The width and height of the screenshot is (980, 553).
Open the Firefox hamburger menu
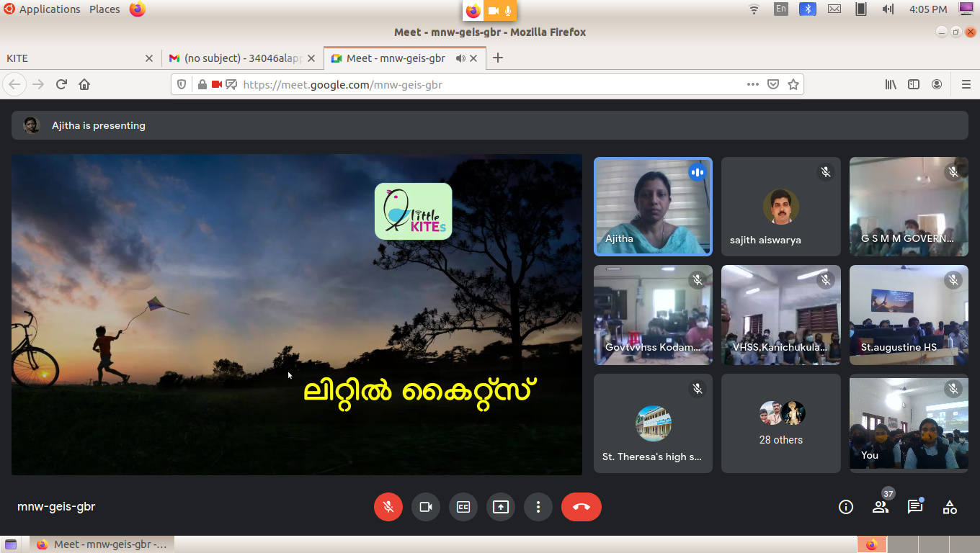tap(966, 84)
